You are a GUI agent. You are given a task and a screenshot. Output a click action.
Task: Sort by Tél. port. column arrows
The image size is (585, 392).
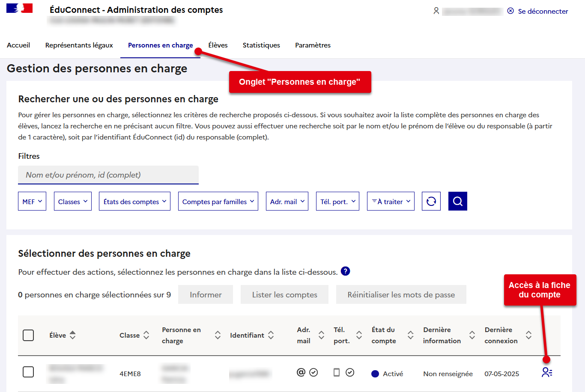pos(359,335)
